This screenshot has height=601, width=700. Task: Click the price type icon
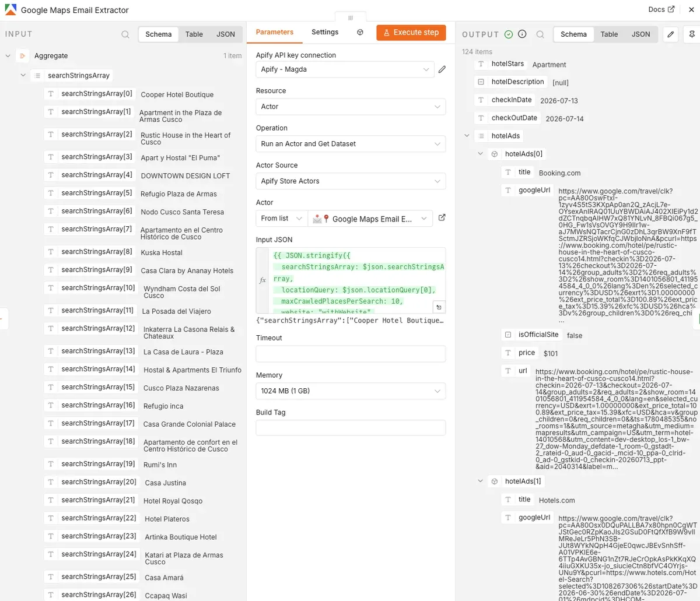pos(508,353)
